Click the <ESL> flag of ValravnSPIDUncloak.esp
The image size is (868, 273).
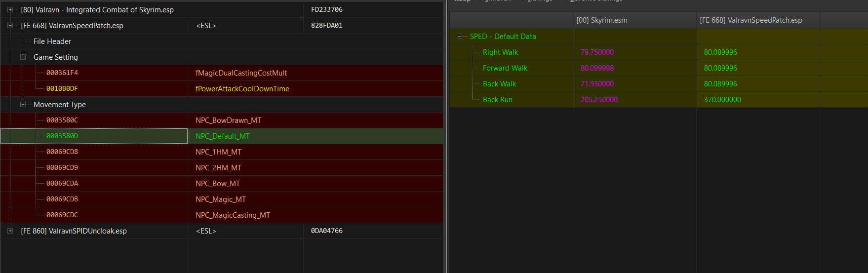pyautogui.click(x=206, y=231)
